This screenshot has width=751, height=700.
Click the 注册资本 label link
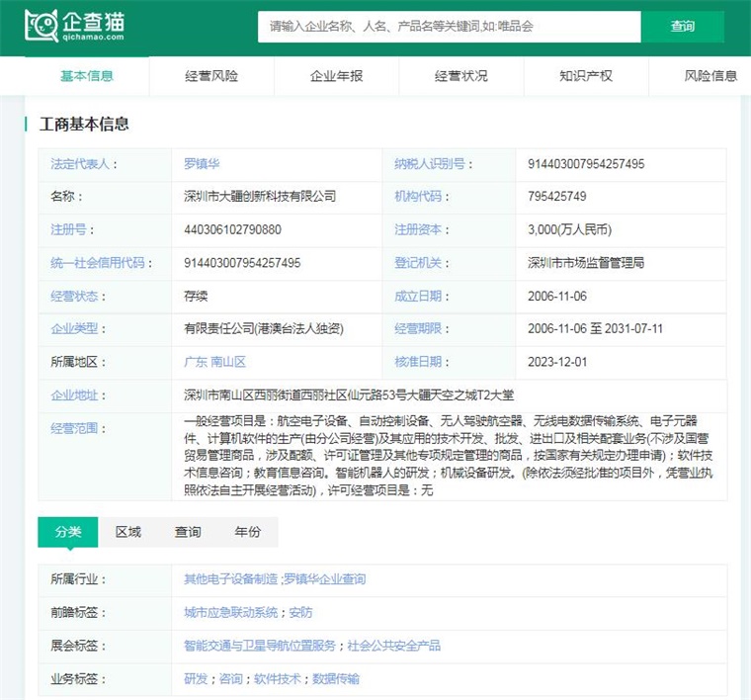click(x=418, y=229)
